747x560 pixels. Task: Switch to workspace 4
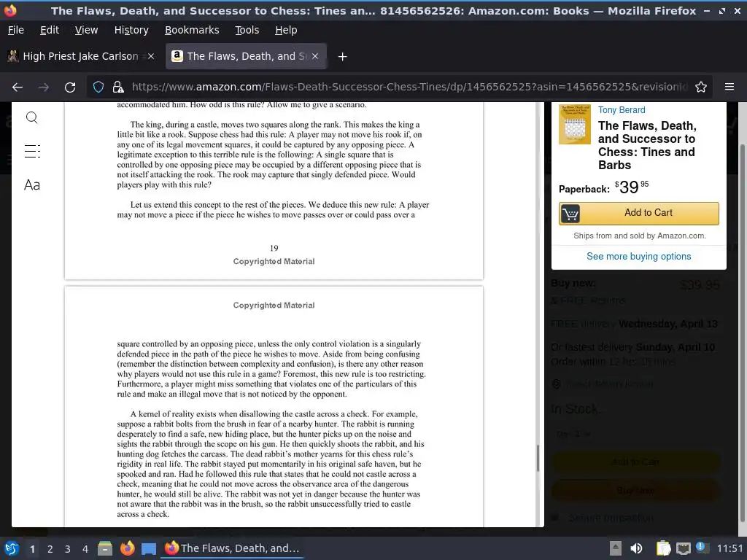85,549
